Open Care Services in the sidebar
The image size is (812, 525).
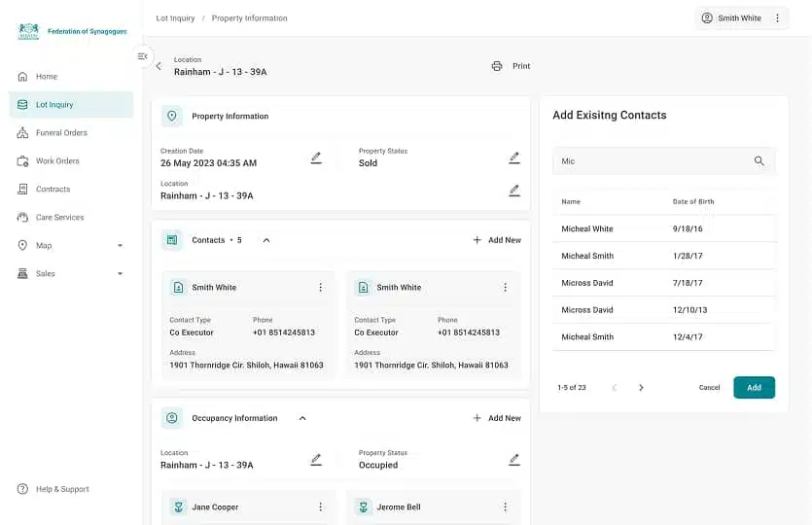tap(71, 217)
